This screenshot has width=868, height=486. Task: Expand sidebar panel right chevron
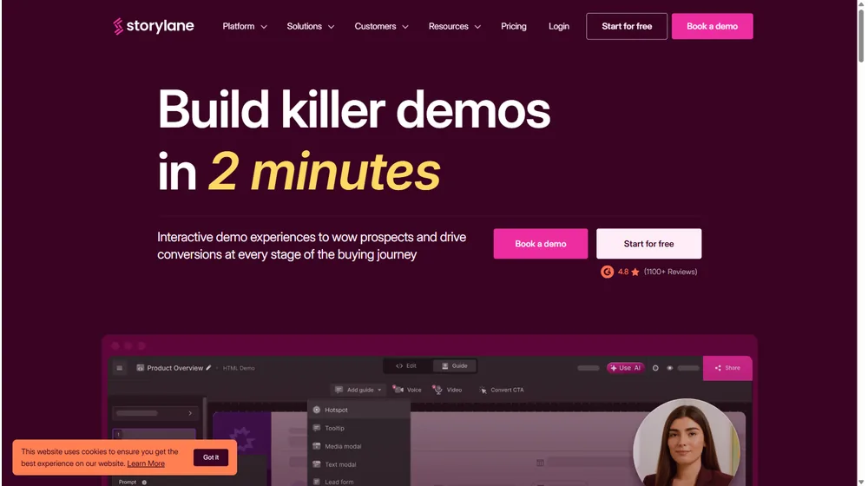[190, 413]
